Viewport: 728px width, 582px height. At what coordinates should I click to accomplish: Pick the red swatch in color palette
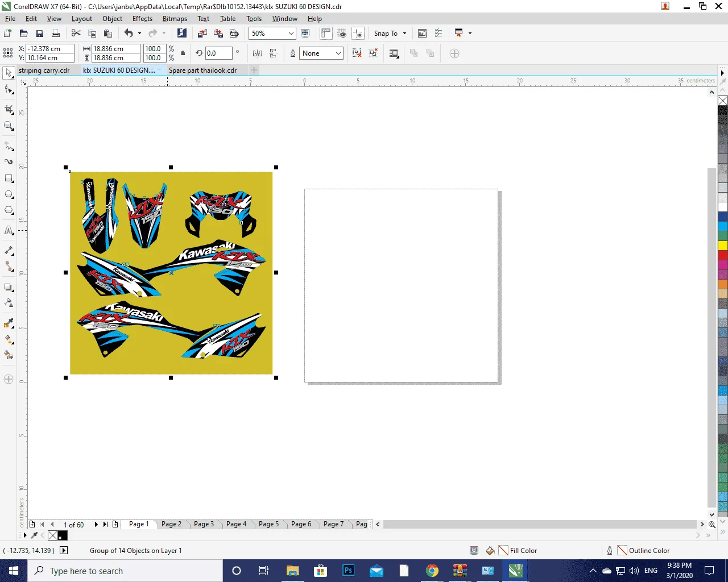(x=723, y=255)
